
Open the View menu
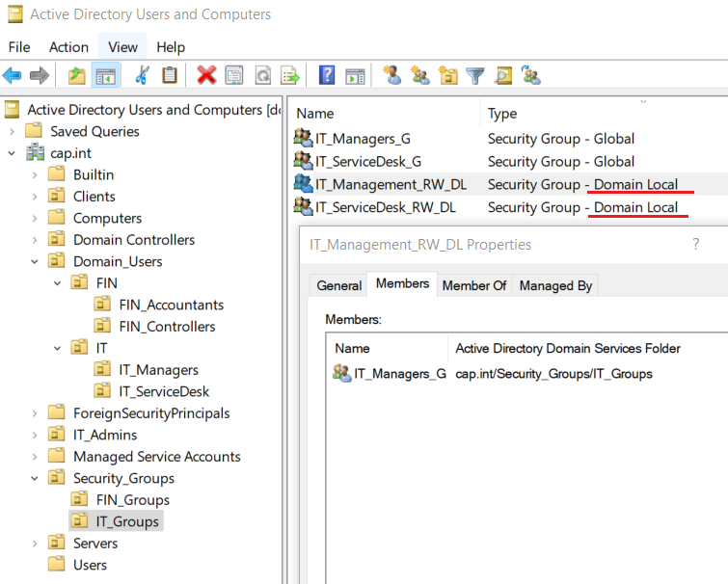point(122,47)
